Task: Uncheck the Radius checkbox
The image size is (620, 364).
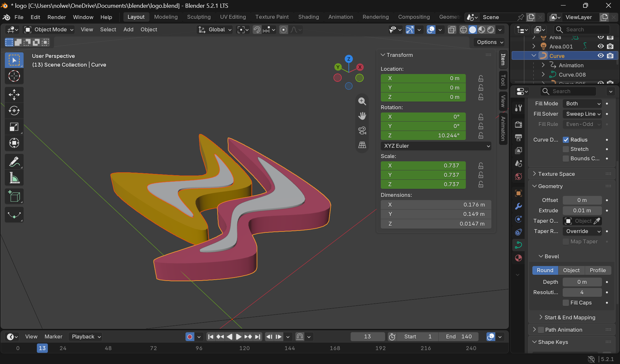Action: point(566,140)
